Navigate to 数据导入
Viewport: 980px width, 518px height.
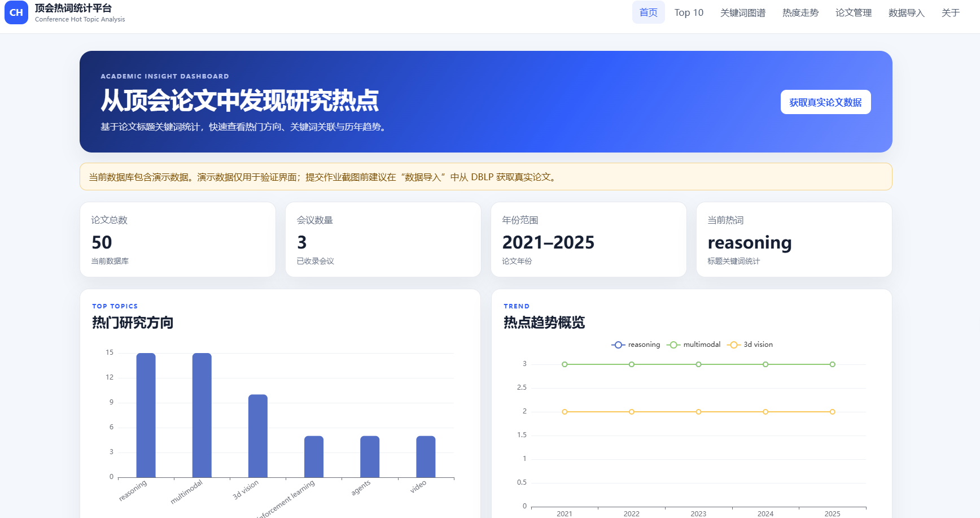907,12
